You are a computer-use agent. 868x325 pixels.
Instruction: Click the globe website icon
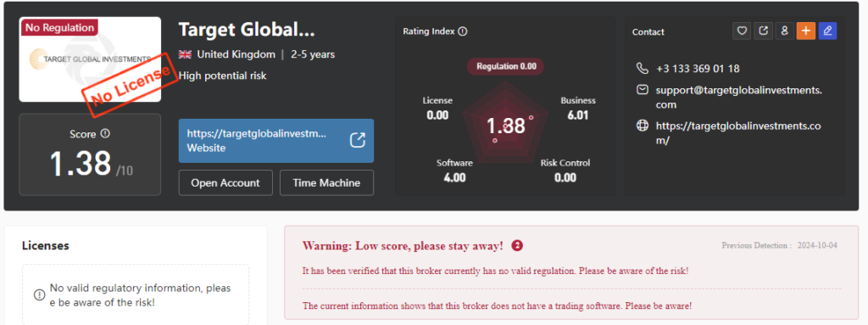(643, 126)
